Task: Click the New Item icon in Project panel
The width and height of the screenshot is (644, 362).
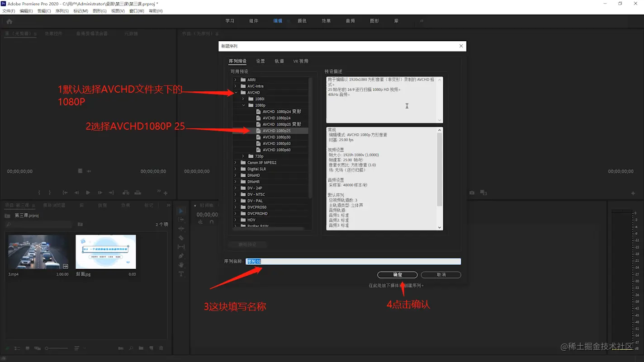Action: coord(151,348)
